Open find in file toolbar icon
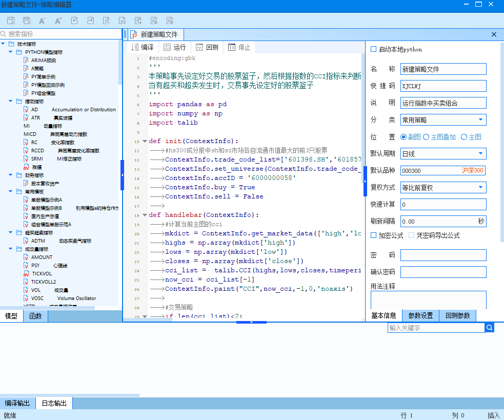This screenshot has width=504, height=420. 106,21
